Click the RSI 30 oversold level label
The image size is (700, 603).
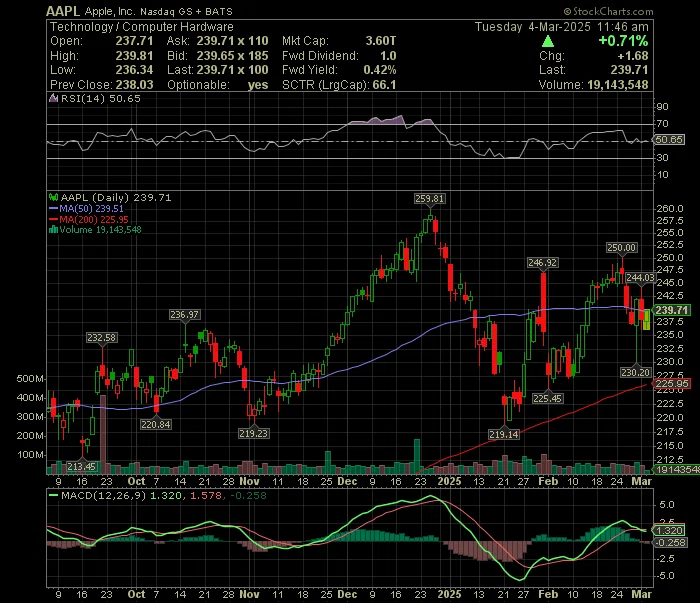click(663, 158)
